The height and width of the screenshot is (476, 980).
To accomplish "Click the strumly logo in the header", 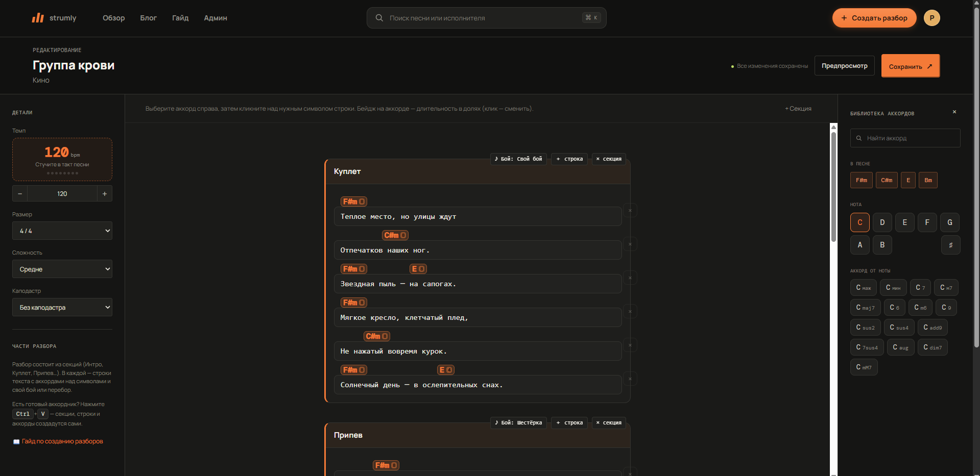I will coord(54,18).
